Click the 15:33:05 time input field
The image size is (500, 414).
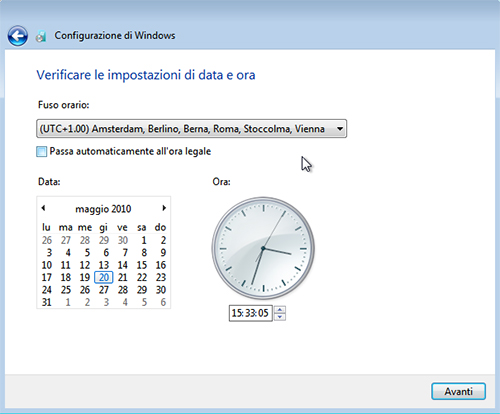click(x=251, y=313)
